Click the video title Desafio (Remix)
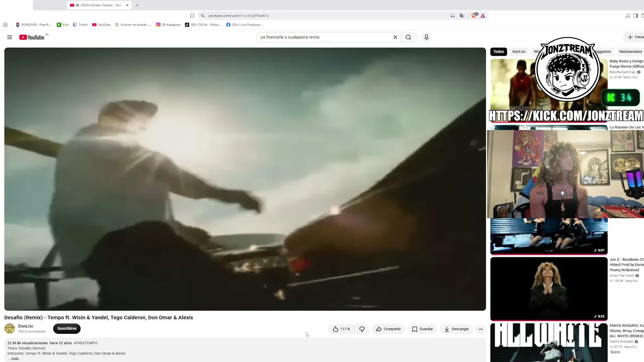 click(99, 318)
